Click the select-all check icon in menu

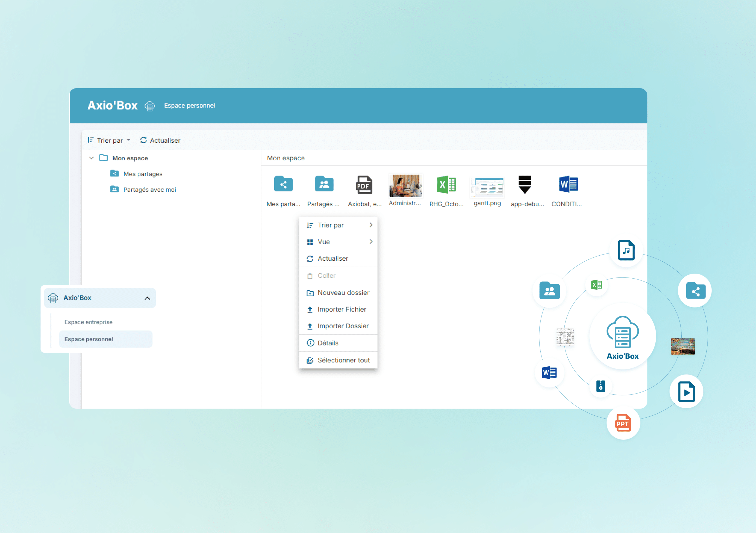pyautogui.click(x=310, y=361)
